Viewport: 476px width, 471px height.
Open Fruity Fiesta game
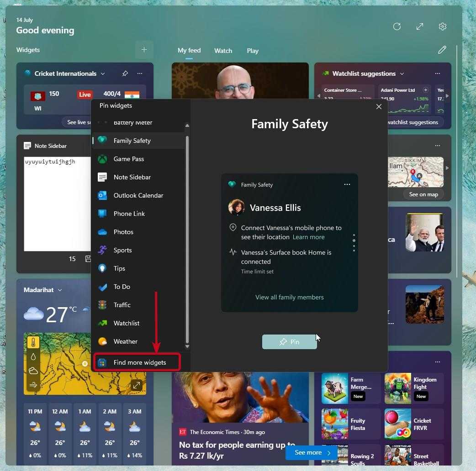click(350, 424)
